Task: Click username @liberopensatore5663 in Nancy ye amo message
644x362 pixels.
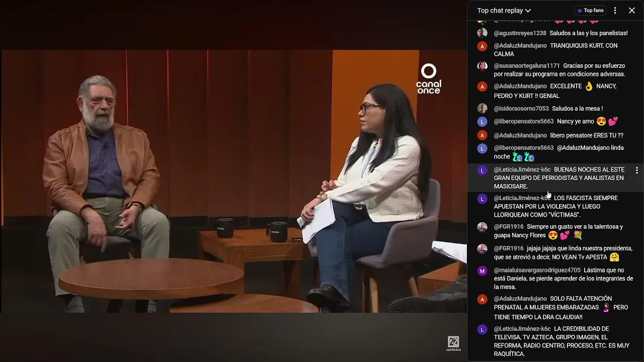Action: tap(523, 121)
